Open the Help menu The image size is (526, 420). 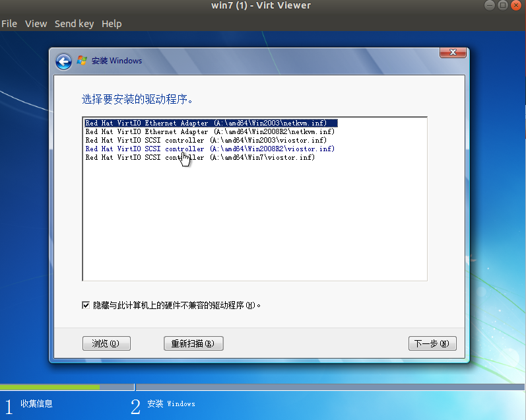pyautogui.click(x=112, y=24)
